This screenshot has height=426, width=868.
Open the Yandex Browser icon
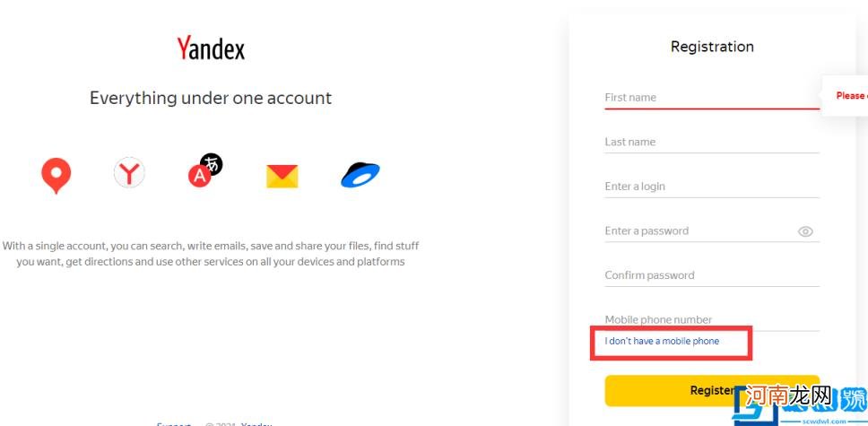pyautogui.click(x=129, y=172)
